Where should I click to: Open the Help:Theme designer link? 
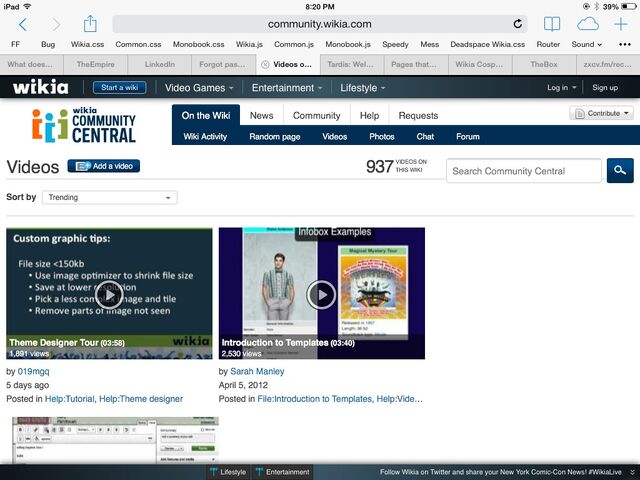click(141, 399)
